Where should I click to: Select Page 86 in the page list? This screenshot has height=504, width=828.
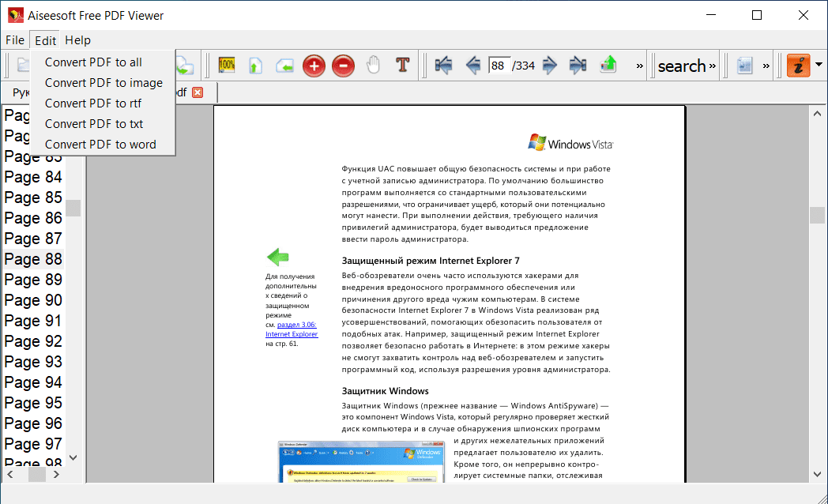tap(33, 218)
